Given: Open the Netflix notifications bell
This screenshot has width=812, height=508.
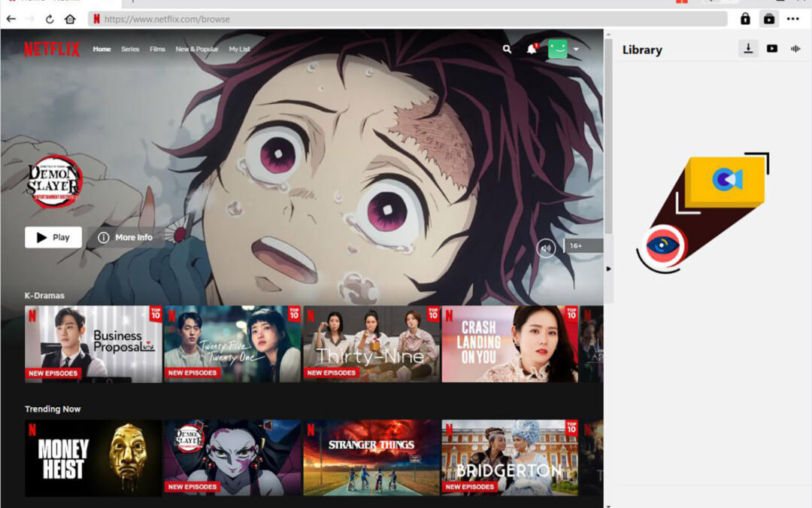Looking at the screenshot, I should tap(532, 49).
